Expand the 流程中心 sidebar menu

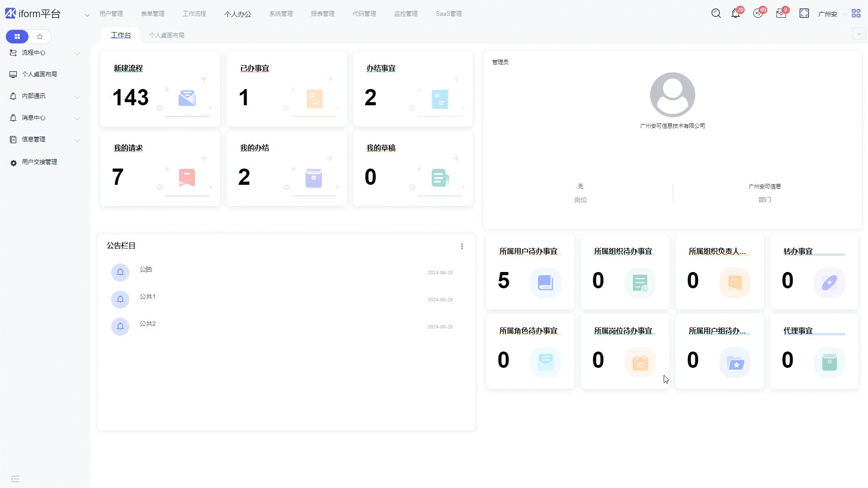point(45,53)
